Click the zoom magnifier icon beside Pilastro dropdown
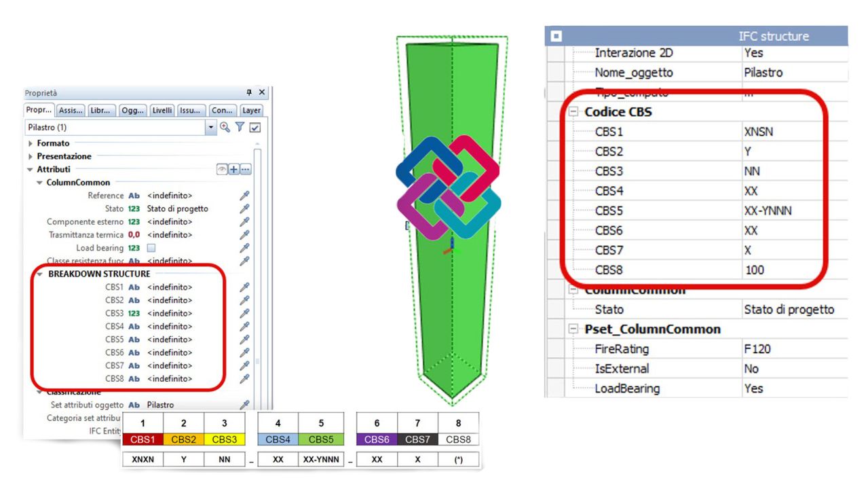The image size is (868, 489). coord(225,128)
